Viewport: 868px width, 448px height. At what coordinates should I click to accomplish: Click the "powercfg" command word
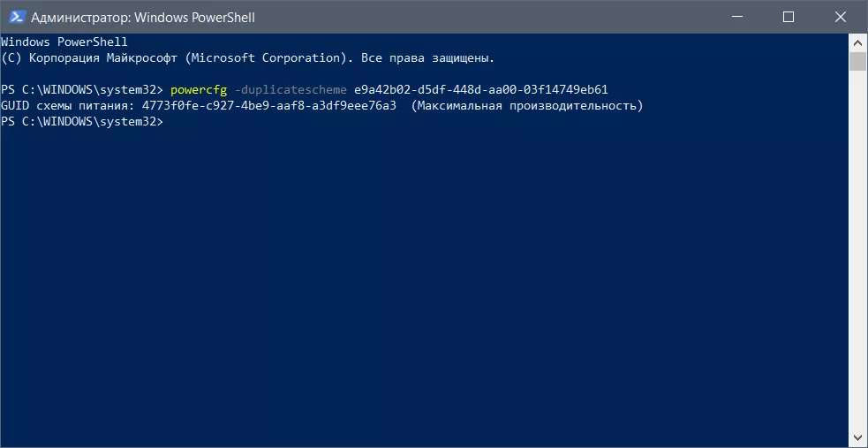(200, 90)
